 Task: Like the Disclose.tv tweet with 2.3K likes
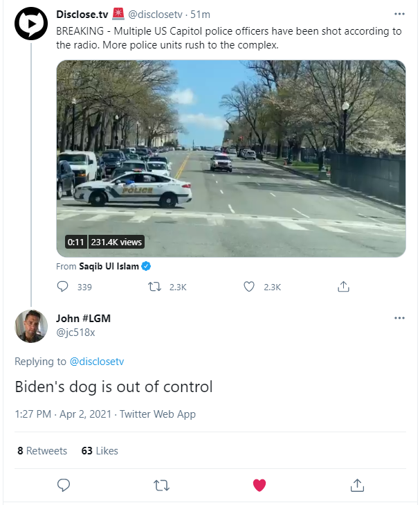[248, 286]
